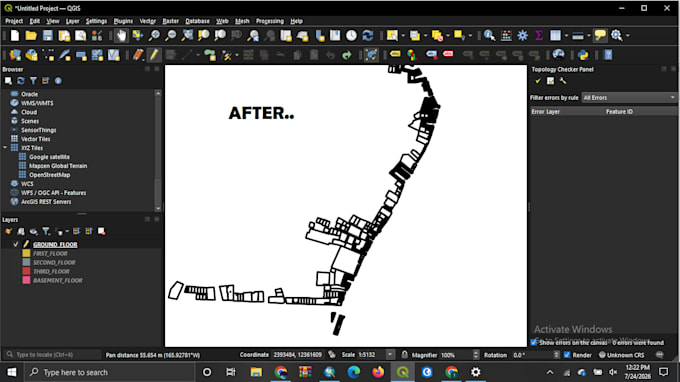
Task: Open the Vector menu
Action: click(x=147, y=21)
